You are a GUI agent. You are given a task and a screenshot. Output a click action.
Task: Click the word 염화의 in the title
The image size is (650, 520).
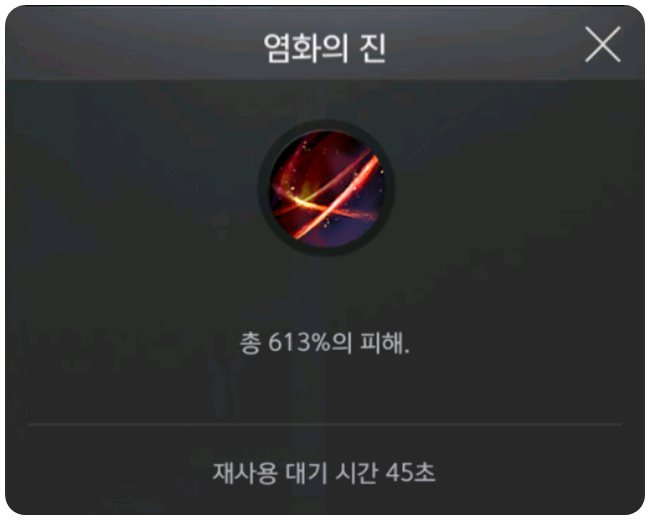click(306, 48)
